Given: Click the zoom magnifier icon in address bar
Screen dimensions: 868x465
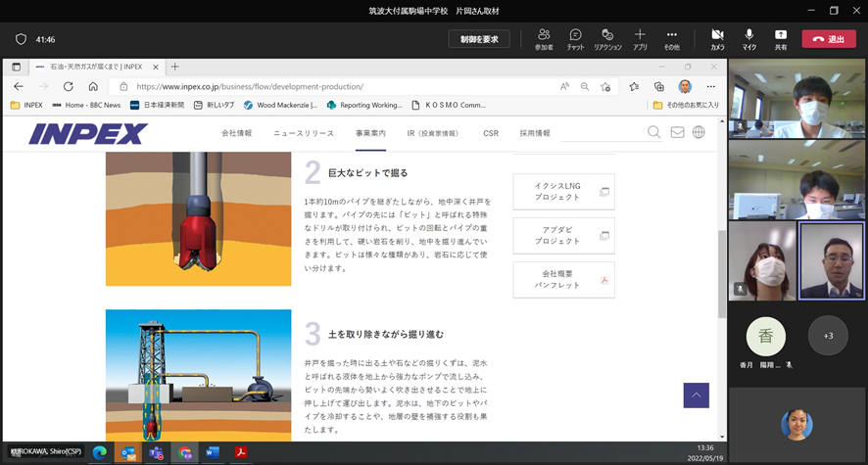Looking at the screenshot, I should (x=585, y=86).
